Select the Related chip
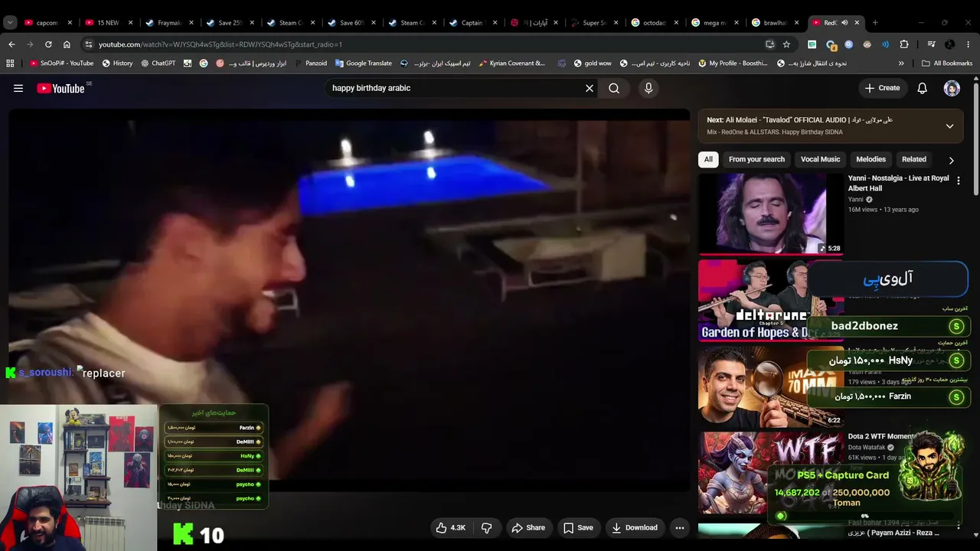980x551 pixels. click(x=914, y=159)
